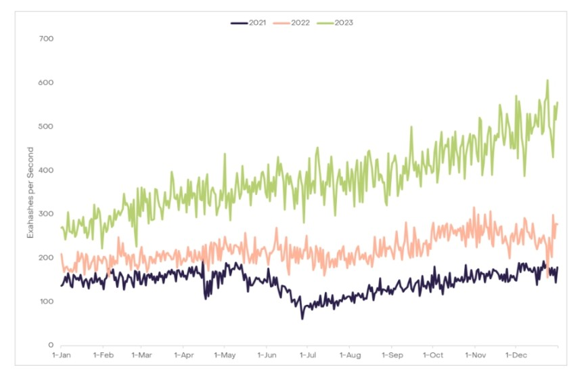Click the 1-Dec x-axis label
588x378 pixels.
click(x=516, y=355)
